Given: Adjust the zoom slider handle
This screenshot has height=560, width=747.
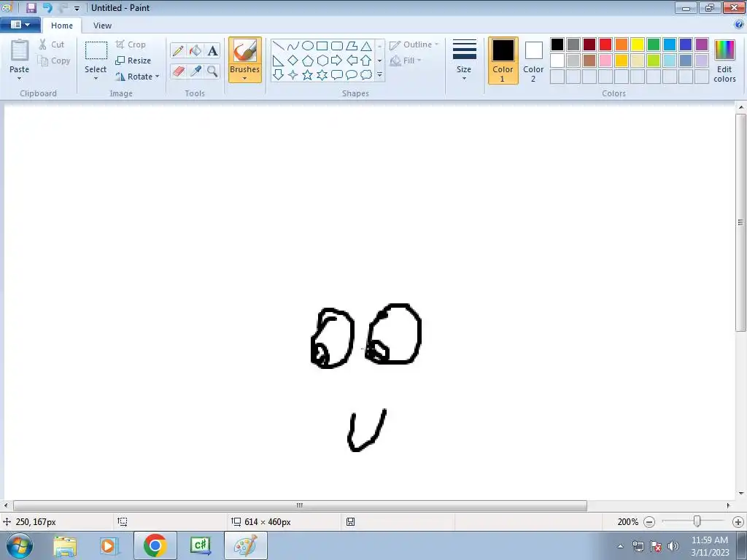Looking at the screenshot, I should tap(697, 521).
